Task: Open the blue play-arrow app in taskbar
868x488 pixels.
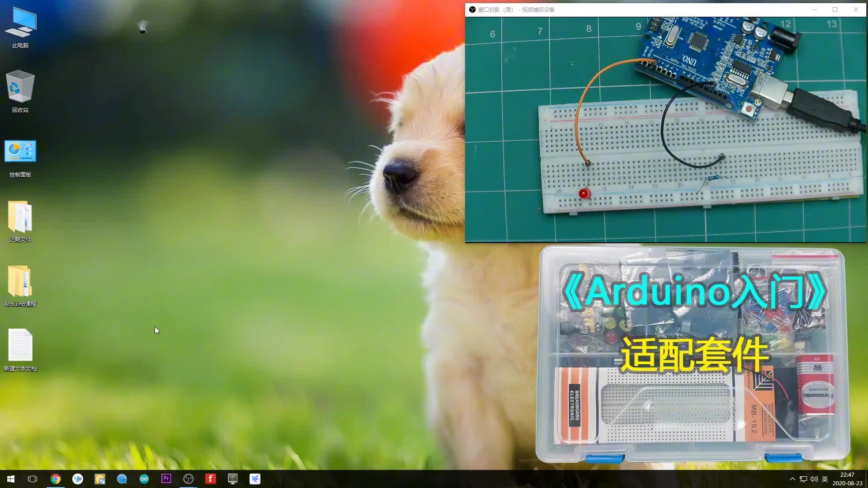Action: point(78,479)
